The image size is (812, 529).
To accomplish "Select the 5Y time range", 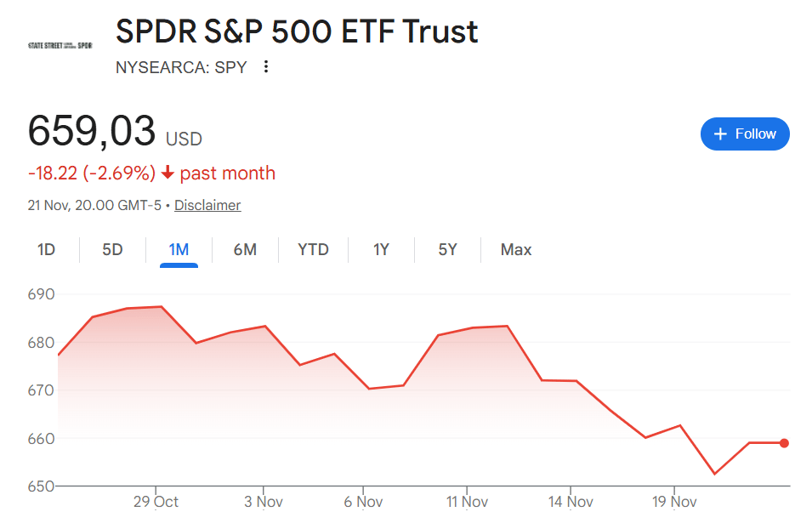I will tap(447, 249).
